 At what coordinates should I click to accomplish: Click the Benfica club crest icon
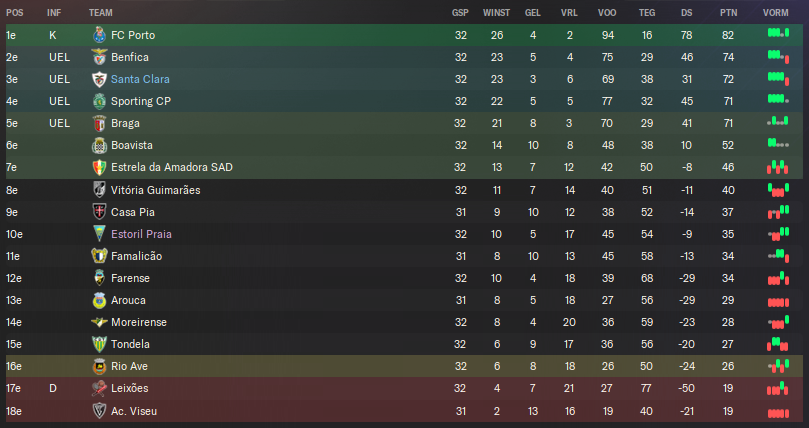click(99, 57)
